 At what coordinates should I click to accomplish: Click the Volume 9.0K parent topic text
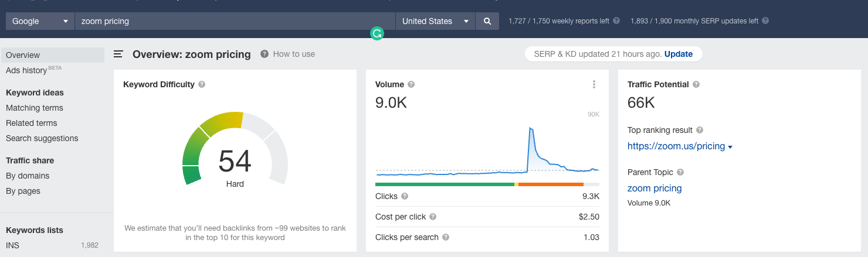[649, 203]
